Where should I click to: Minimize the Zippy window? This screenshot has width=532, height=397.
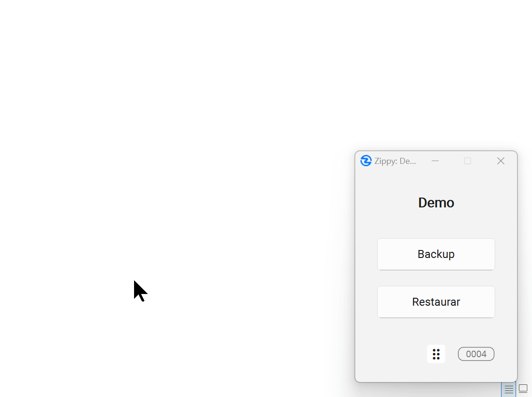(x=435, y=161)
